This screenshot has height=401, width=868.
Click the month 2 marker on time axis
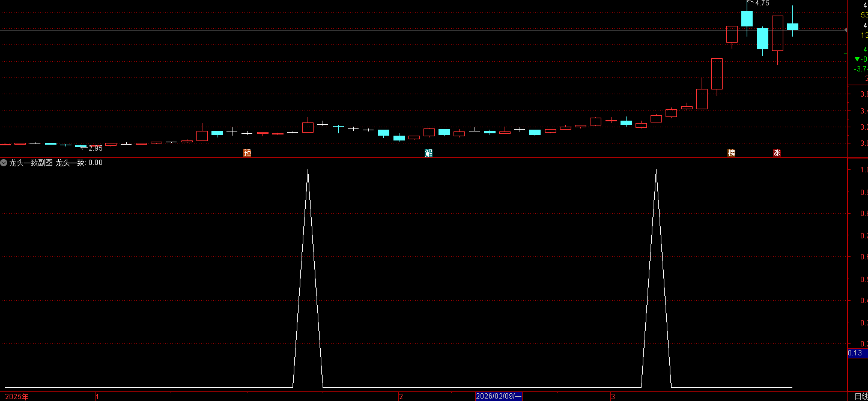[401, 396]
